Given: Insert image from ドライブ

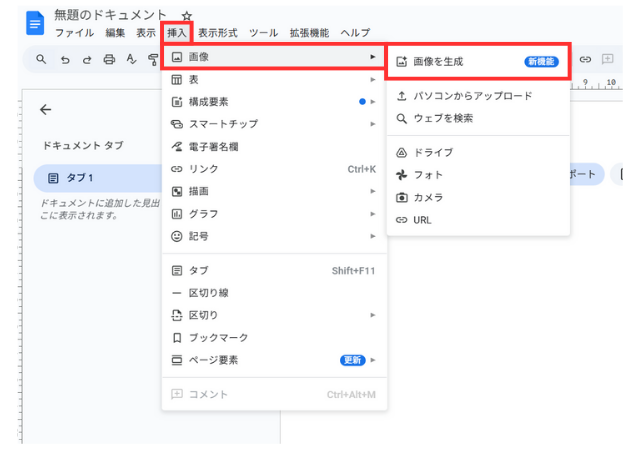Looking at the screenshot, I should 478,153.
